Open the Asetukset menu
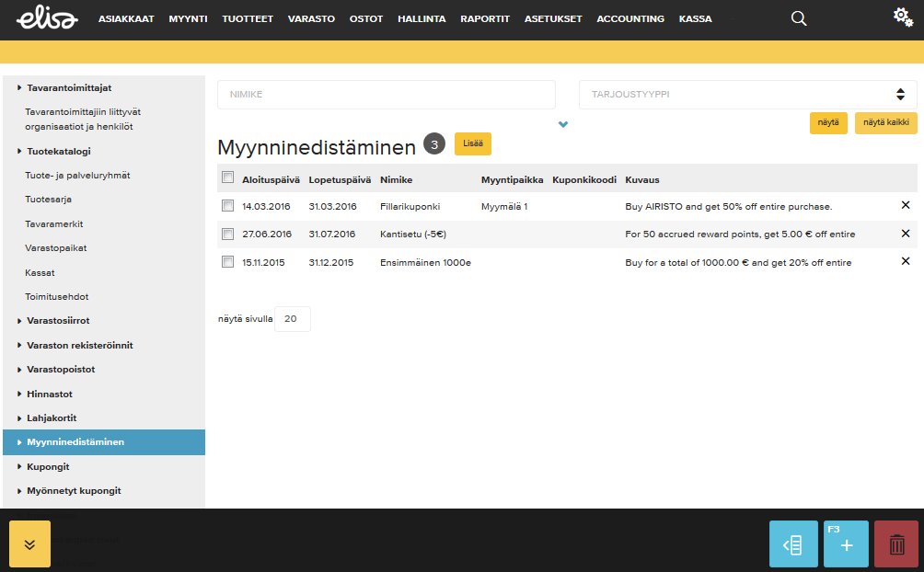924x572 pixels. tap(553, 18)
